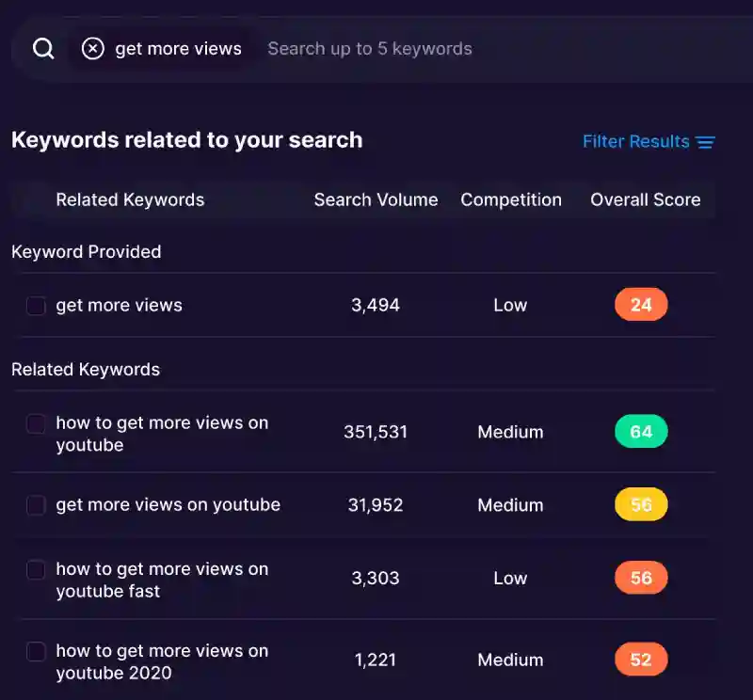Click the magnifying glass search icon
The width and height of the screenshot is (753, 700).
click(43, 49)
